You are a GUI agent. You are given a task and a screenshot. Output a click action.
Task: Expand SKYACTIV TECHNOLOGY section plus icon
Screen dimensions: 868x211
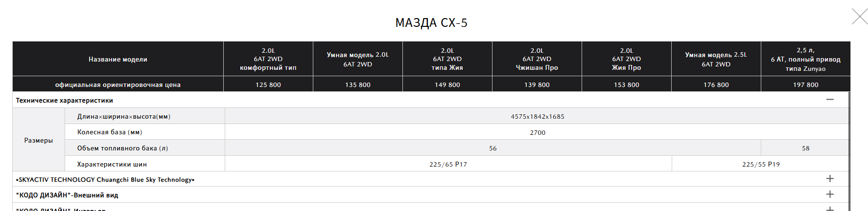tap(830, 179)
